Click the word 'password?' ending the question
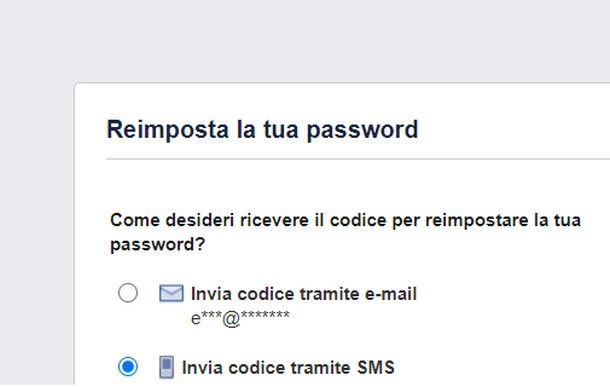 pos(158,245)
